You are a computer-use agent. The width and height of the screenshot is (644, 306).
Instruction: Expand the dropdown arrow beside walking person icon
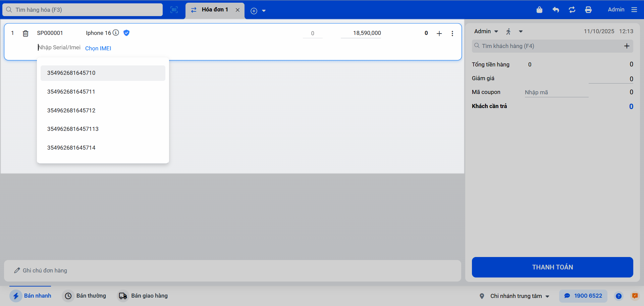(x=521, y=32)
